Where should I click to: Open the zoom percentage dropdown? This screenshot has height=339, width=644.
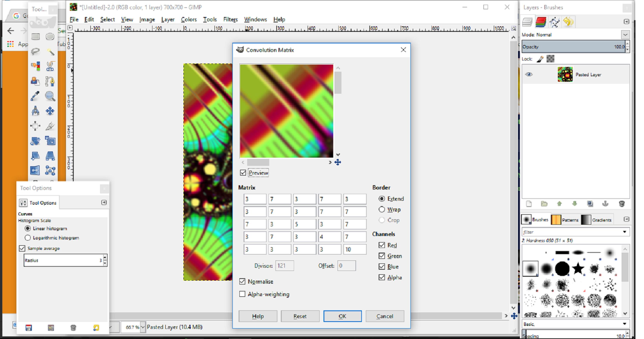click(142, 327)
